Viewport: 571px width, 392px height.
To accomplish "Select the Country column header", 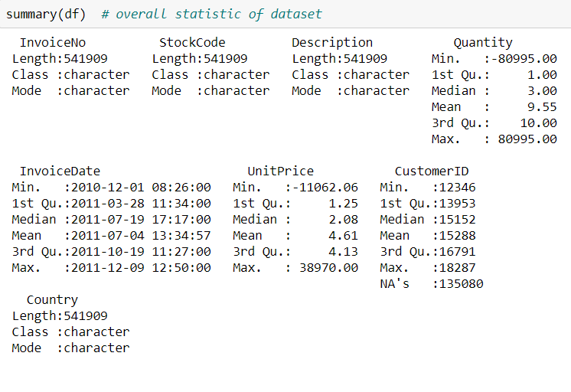I will [53, 300].
